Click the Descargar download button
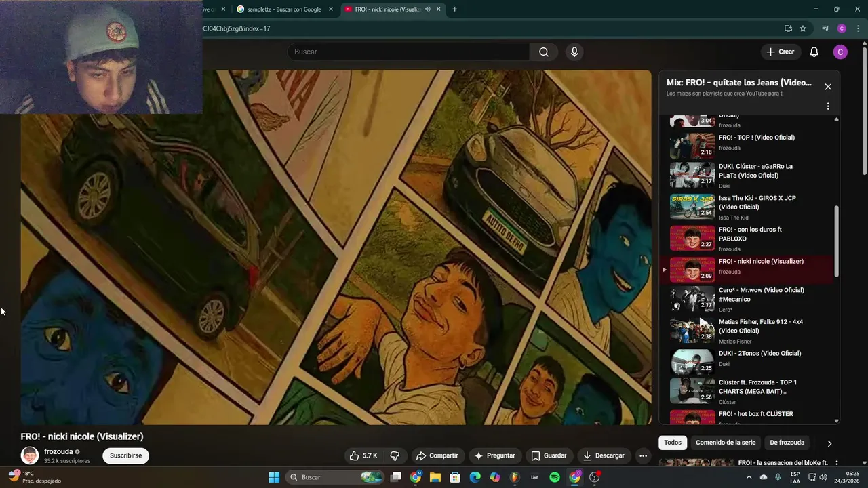 click(604, 455)
